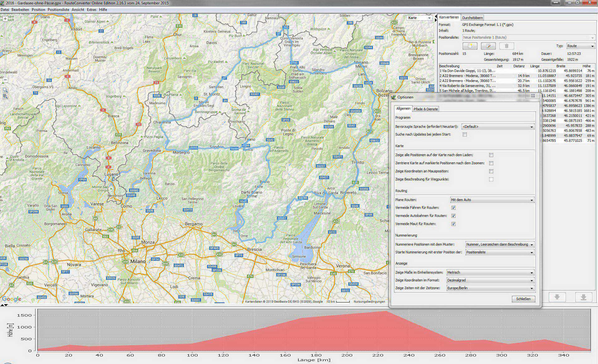Viewport: 598px width, 364px height.
Task: Click the trash icon to delete position list
Action: click(506, 46)
